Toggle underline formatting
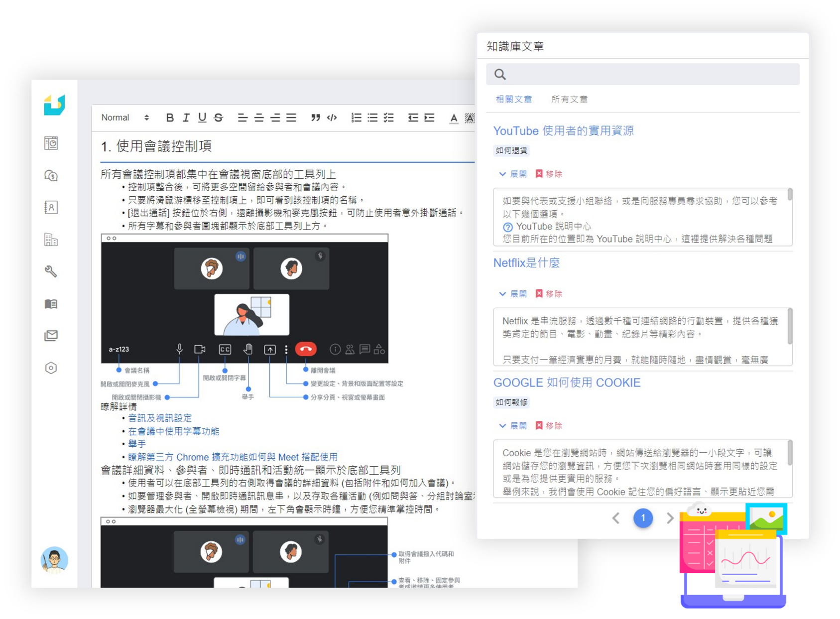The image size is (840, 619). (x=202, y=118)
